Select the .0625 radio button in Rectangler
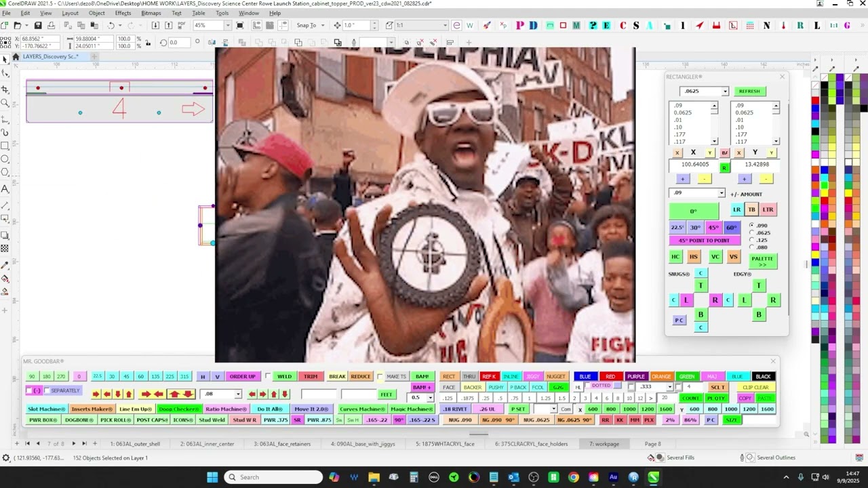The height and width of the screenshot is (488, 868). [752, 232]
